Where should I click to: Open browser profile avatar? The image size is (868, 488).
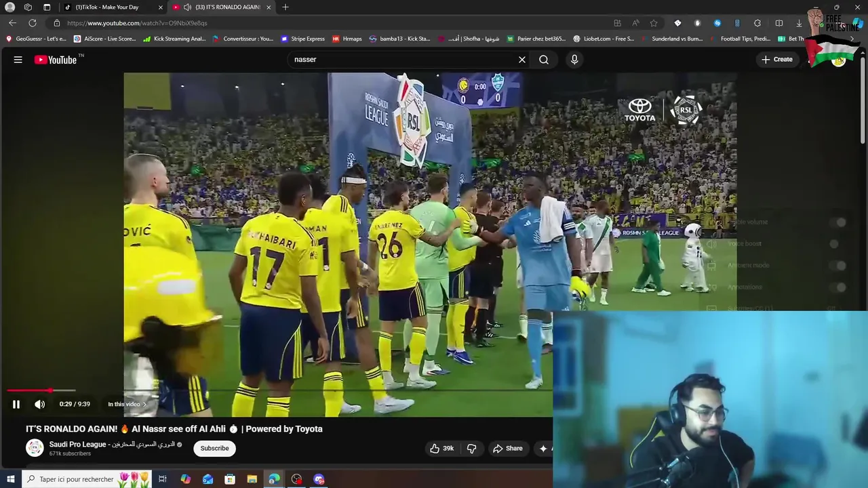click(x=9, y=7)
